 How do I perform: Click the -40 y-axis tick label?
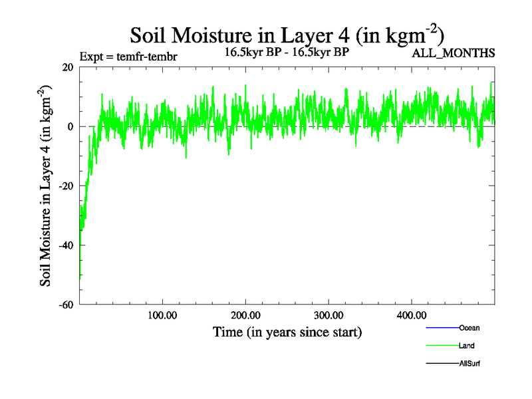click(65, 245)
